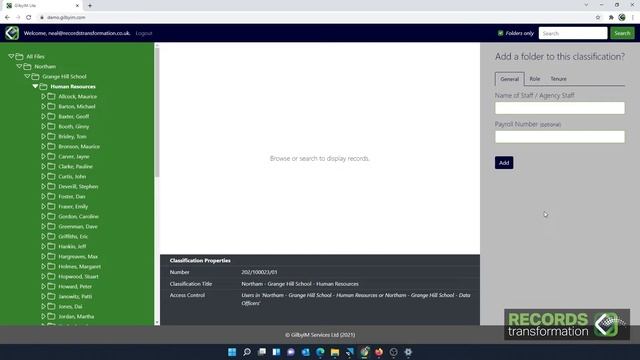Click the Human Resources folder icon
The image size is (640, 360).
click(x=43, y=87)
